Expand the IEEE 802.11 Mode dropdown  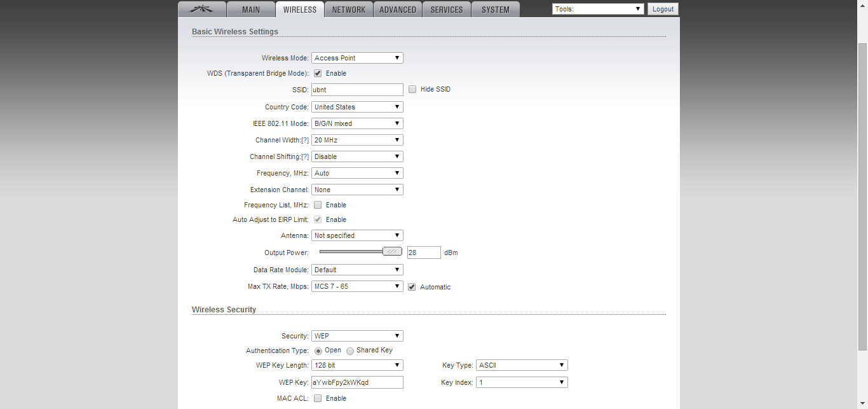(357, 123)
